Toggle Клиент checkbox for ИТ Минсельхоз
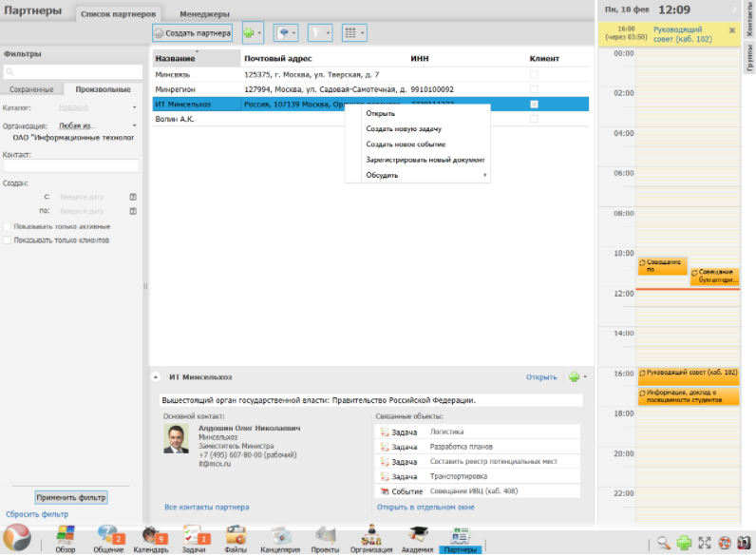The height and width of the screenshot is (557, 756). point(534,105)
